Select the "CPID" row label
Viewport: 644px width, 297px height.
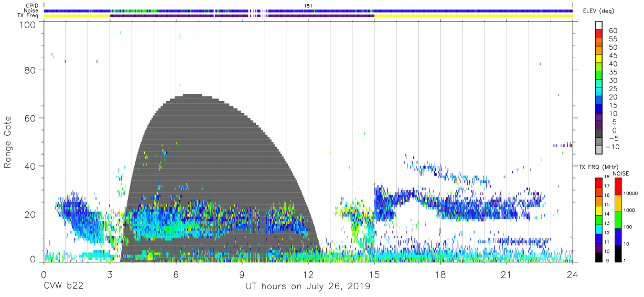point(32,6)
